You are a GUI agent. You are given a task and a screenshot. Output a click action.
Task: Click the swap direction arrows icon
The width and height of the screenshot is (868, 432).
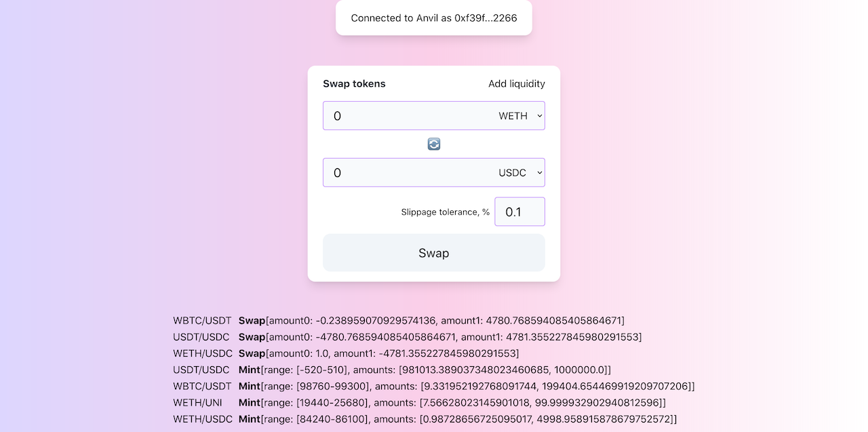tap(434, 144)
